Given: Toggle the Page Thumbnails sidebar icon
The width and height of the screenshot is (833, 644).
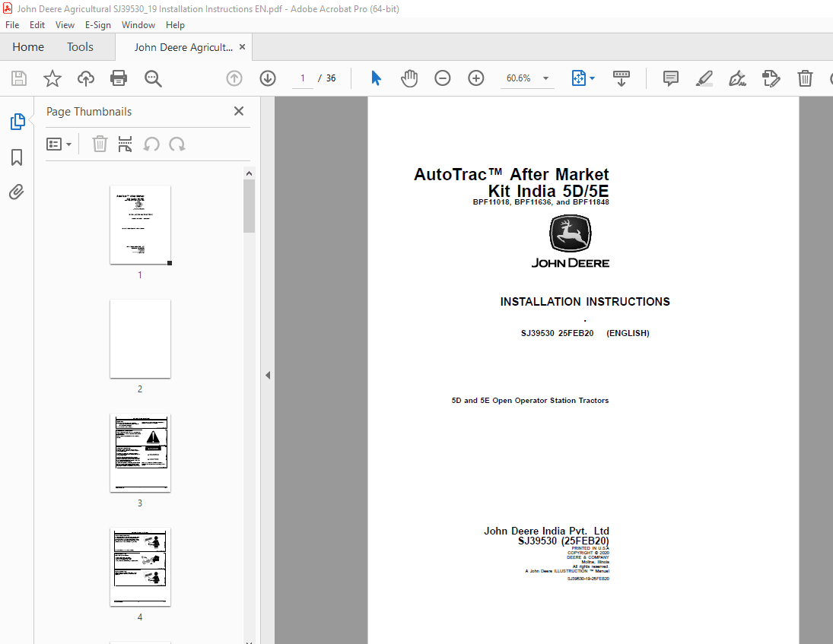Looking at the screenshot, I should (17, 122).
